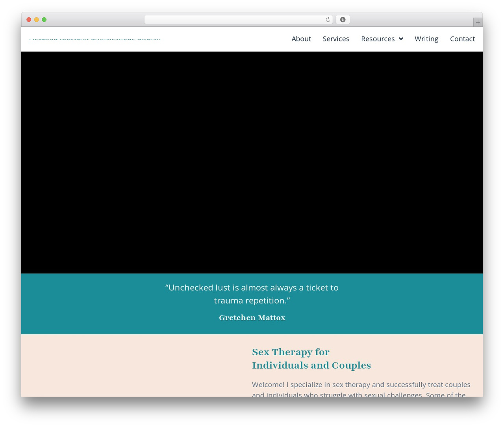Viewport: 504px width, 427px height.
Task: Add a new browser tab
Action: click(x=478, y=22)
